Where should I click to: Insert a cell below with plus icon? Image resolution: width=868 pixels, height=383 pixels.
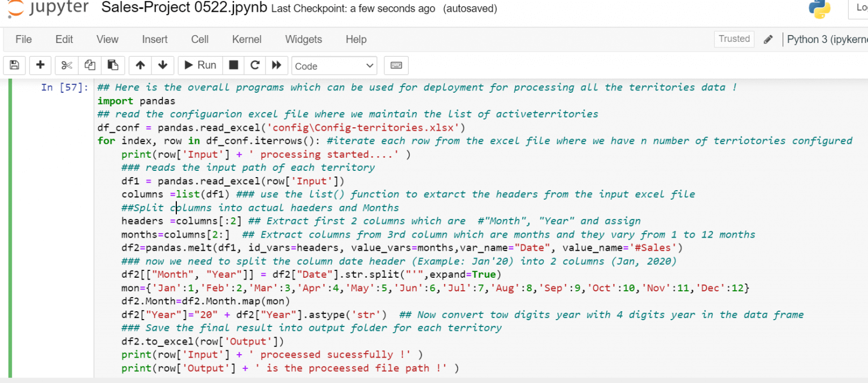click(40, 66)
